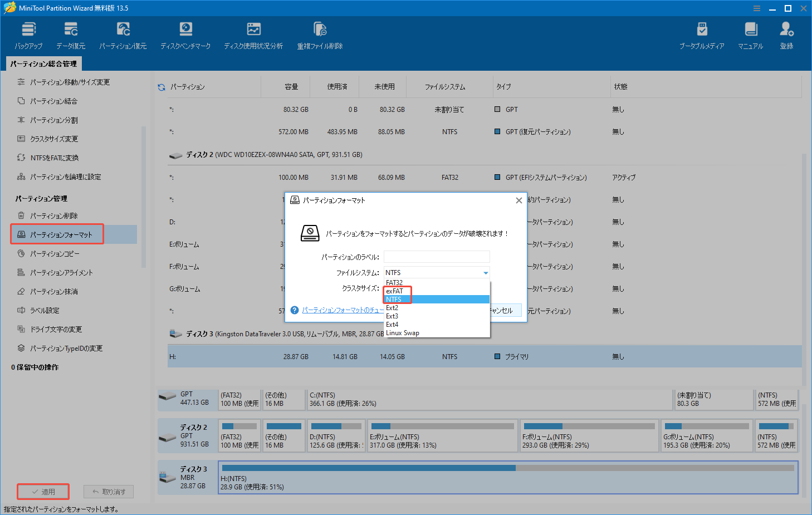Open パーティション復元 partition recovery
This screenshot has height=515, width=812.
[x=123, y=36]
